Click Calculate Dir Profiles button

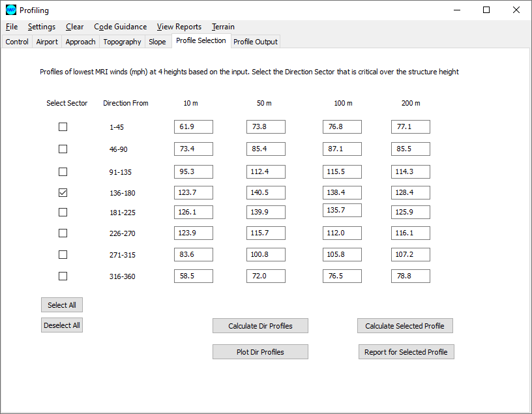(x=260, y=326)
